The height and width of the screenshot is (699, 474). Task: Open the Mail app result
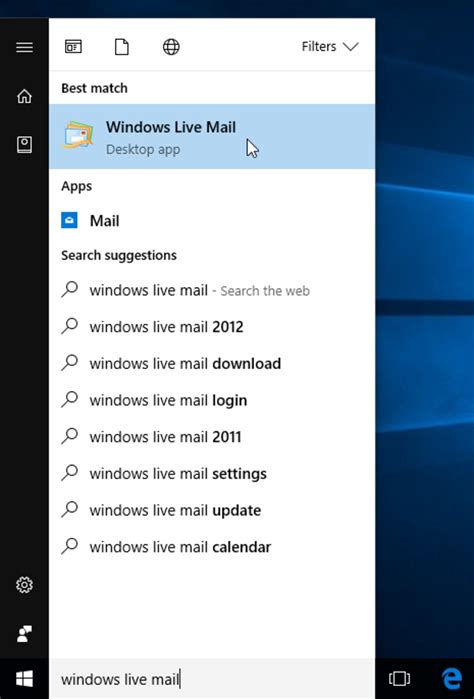tap(212, 220)
